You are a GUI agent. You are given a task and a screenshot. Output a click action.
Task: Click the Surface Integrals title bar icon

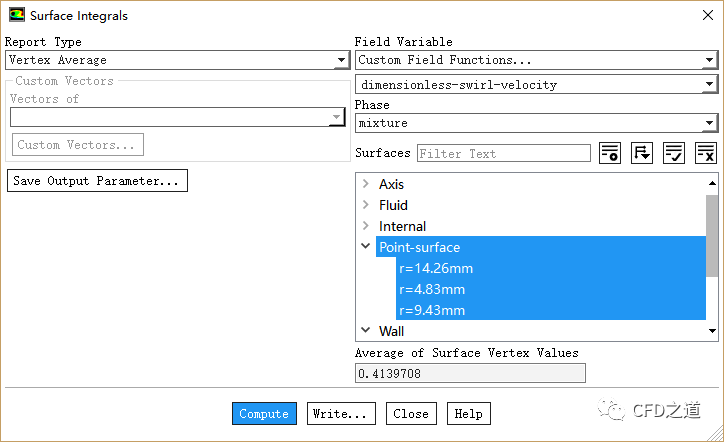pos(16,16)
